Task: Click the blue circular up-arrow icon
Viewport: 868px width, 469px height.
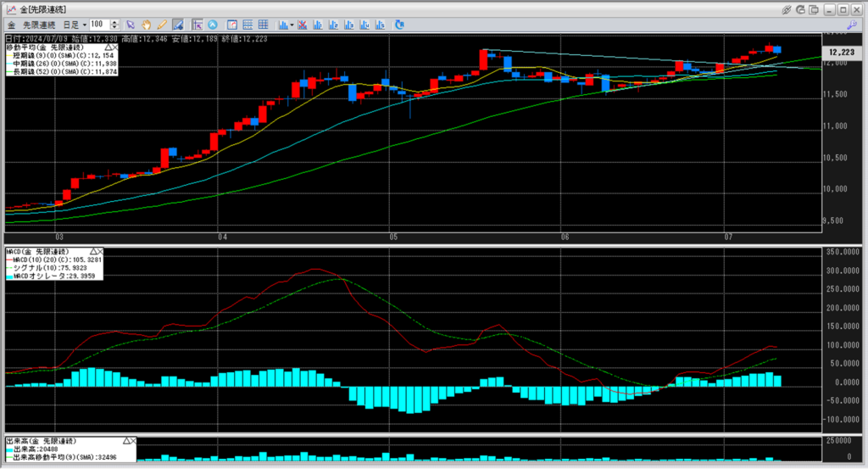Action: [212, 25]
